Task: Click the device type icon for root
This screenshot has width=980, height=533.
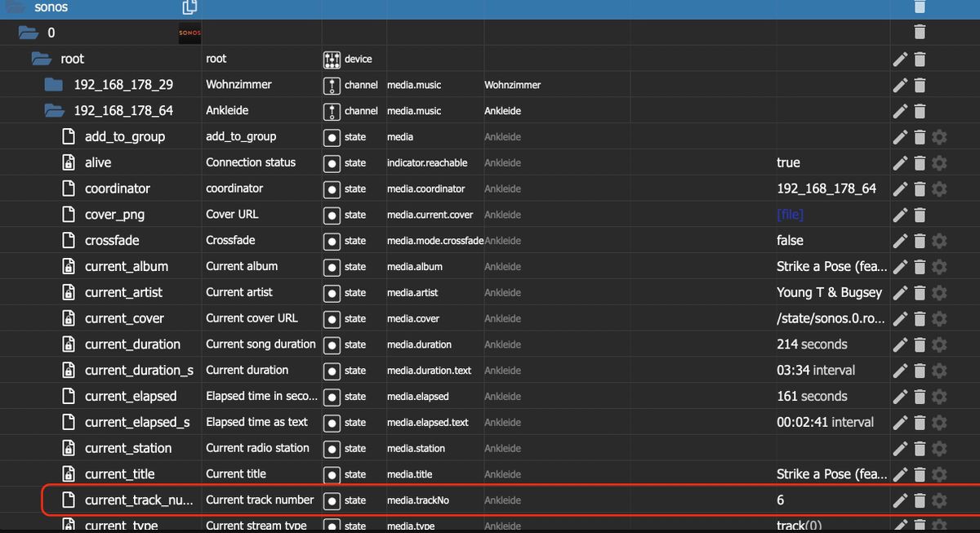Action: (332, 59)
